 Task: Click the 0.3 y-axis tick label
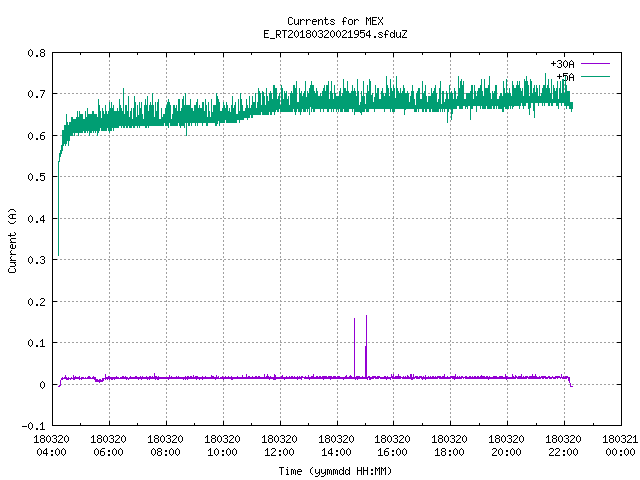[x=36, y=260]
